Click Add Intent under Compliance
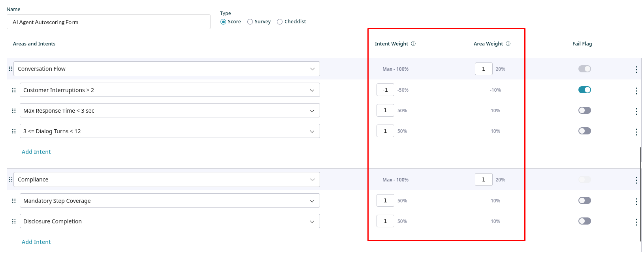 click(36, 242)
